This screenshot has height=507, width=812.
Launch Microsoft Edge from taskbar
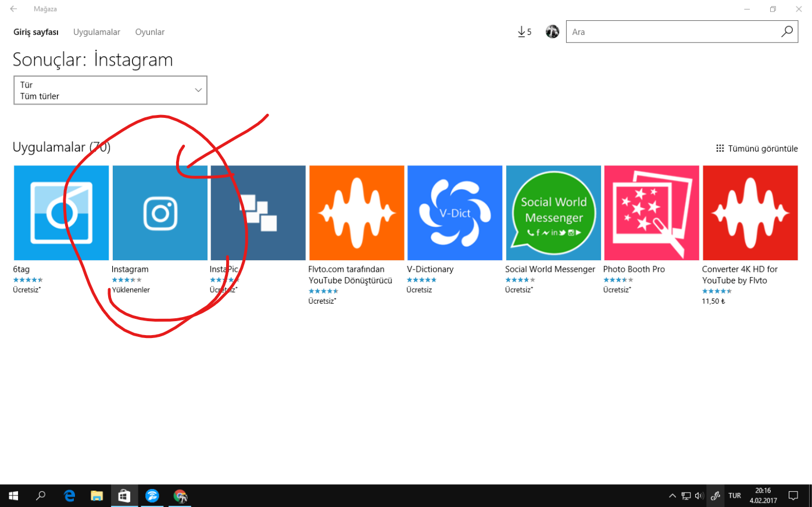(69, 495)
